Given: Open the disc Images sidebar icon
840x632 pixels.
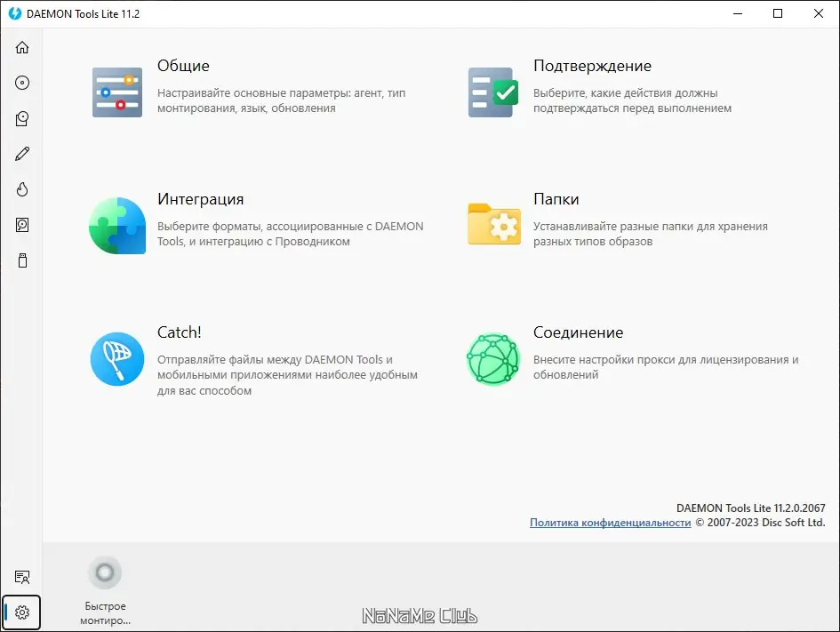Looking at the screenshot, I should 22,83.
